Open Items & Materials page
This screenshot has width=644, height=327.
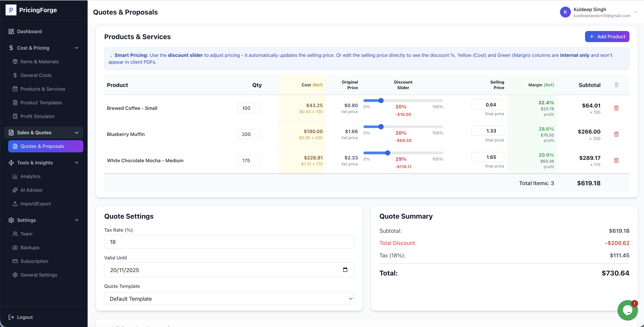(x=40, y=62)
